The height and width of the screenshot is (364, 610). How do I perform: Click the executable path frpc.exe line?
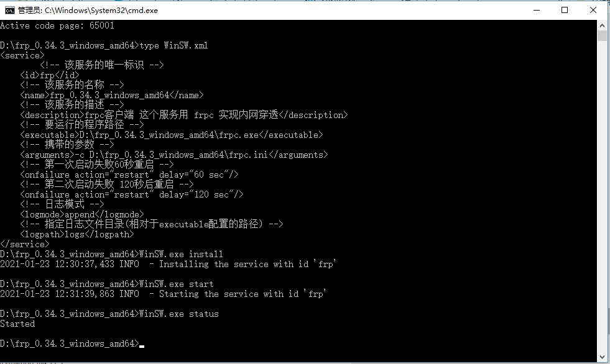(x=172, y=135)
